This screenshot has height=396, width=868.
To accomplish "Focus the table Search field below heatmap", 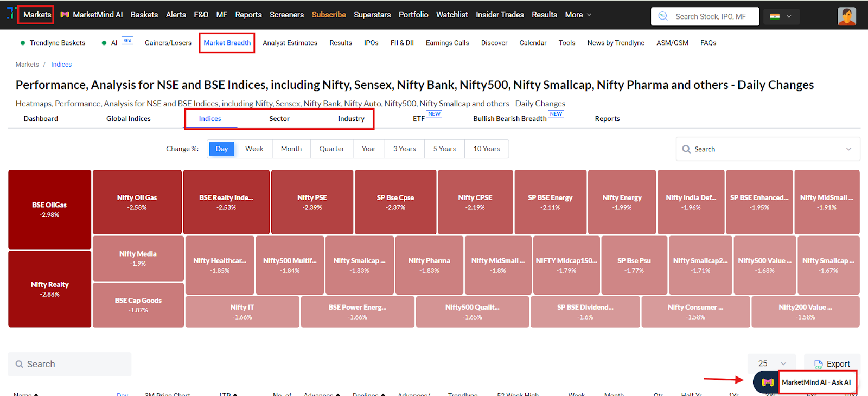I will pos(69,364).
